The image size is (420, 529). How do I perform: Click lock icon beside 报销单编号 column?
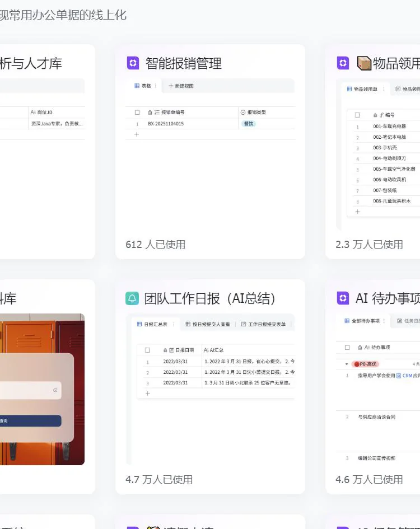click(x=150, y=113)
